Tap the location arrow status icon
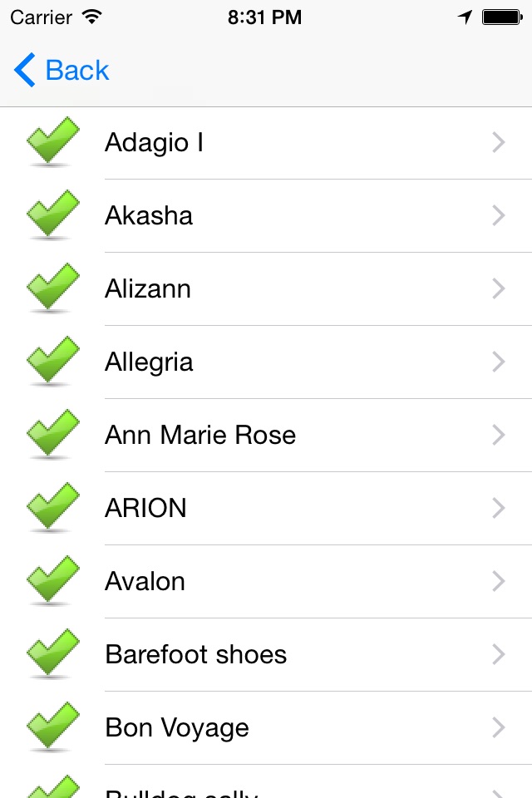 (x=465, y=17)
